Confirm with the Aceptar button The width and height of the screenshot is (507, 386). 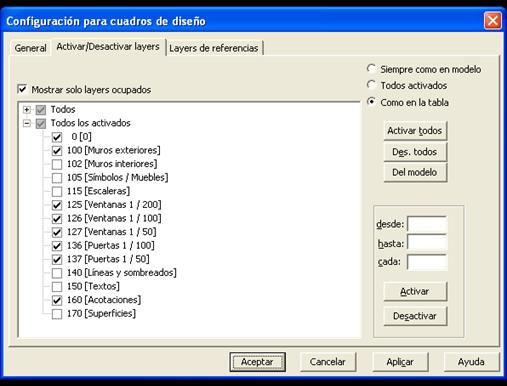[x=257, y=362]
